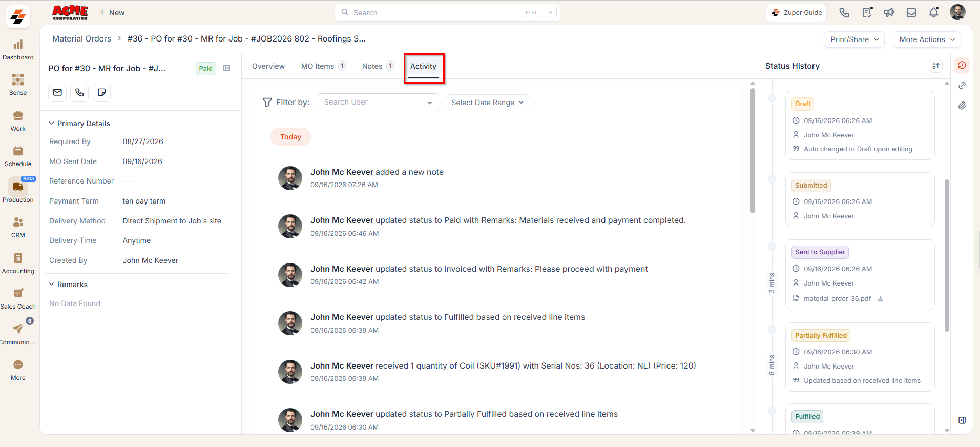Open the CRM sidebar icon
Viewport: 980px width, 447px height.
click(x=18, y=228)
